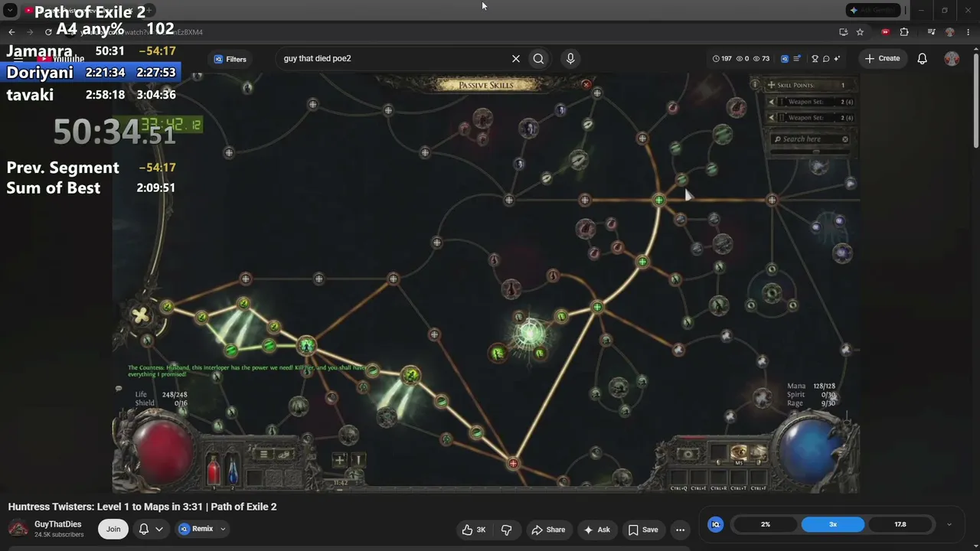The image size is (980, 551).
Task: Save the video to a playlist
Action: pos(643,530)
